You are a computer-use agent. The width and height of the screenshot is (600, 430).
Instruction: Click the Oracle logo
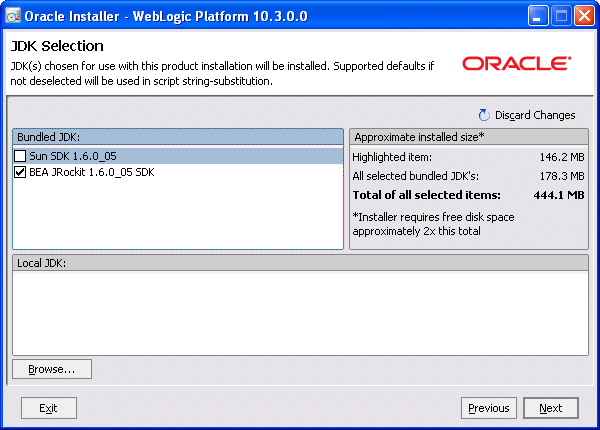pos(517,64)
